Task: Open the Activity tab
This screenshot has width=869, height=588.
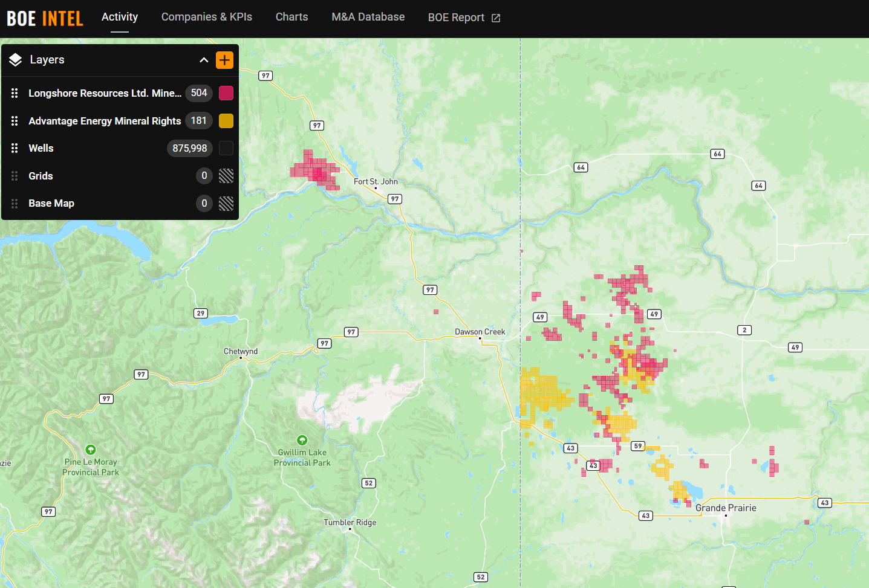Action: (120, 17)
